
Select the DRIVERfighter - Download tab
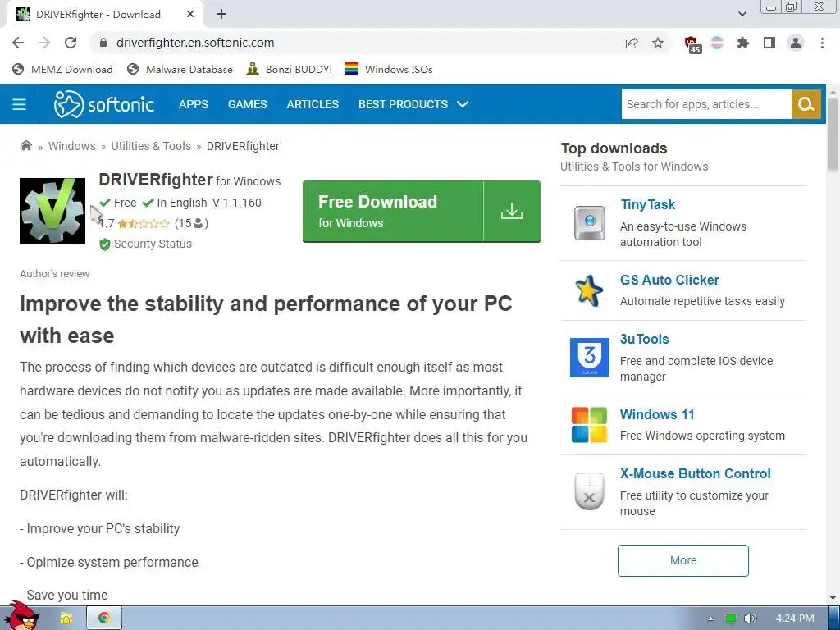tap(105, 15)
